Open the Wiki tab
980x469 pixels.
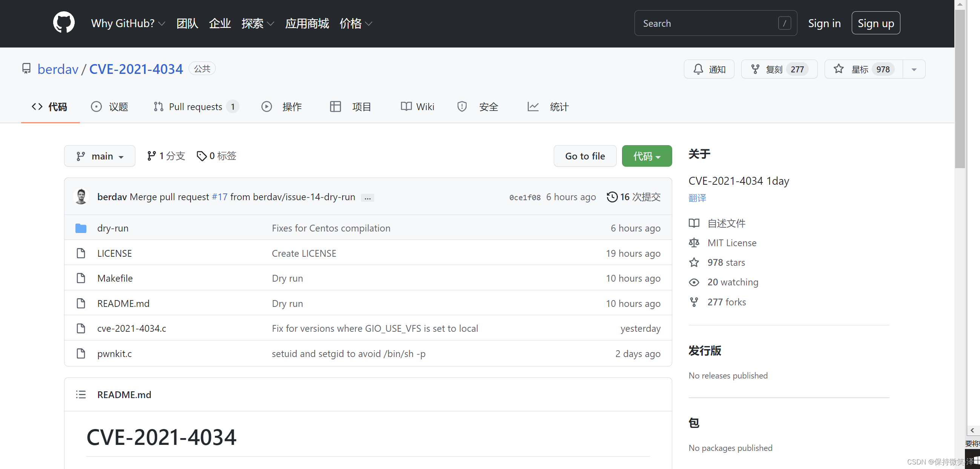tap(417, 107)
